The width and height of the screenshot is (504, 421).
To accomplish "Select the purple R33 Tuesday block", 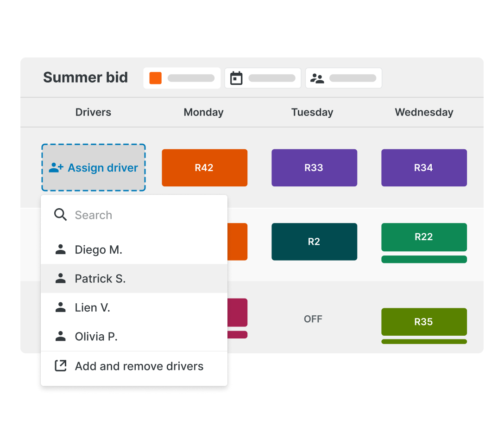I will (314, 168).
